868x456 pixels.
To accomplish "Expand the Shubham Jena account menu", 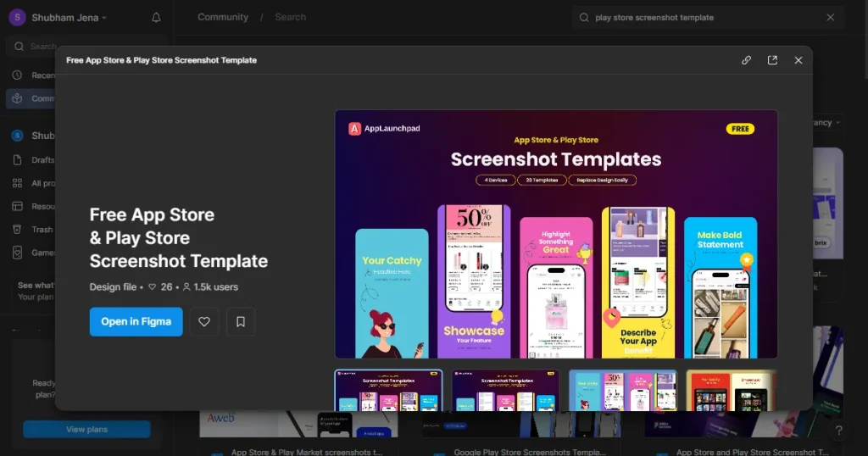I will (69, 18).
